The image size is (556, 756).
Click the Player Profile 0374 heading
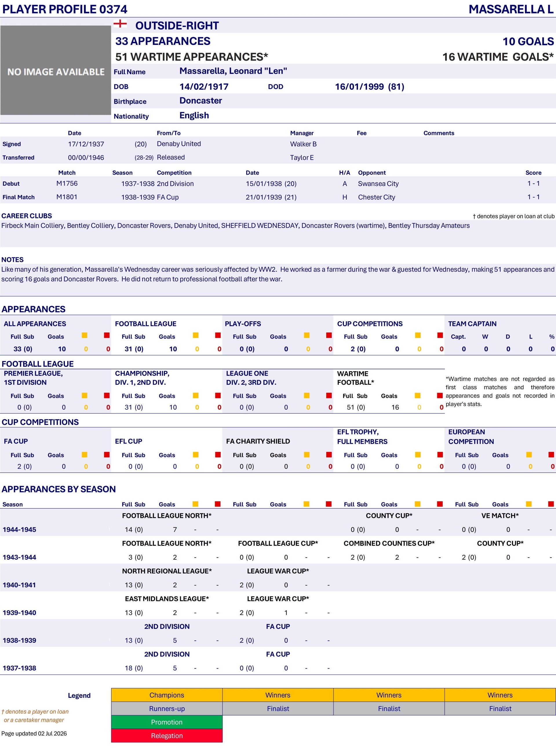point(65,9)
